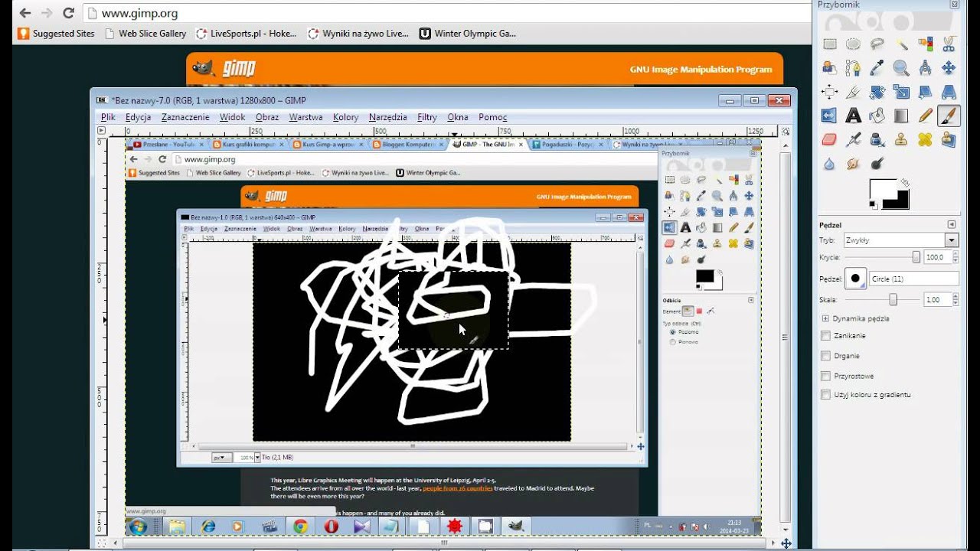Select the Dodge/Burn tool

click(x=877, y=163)
